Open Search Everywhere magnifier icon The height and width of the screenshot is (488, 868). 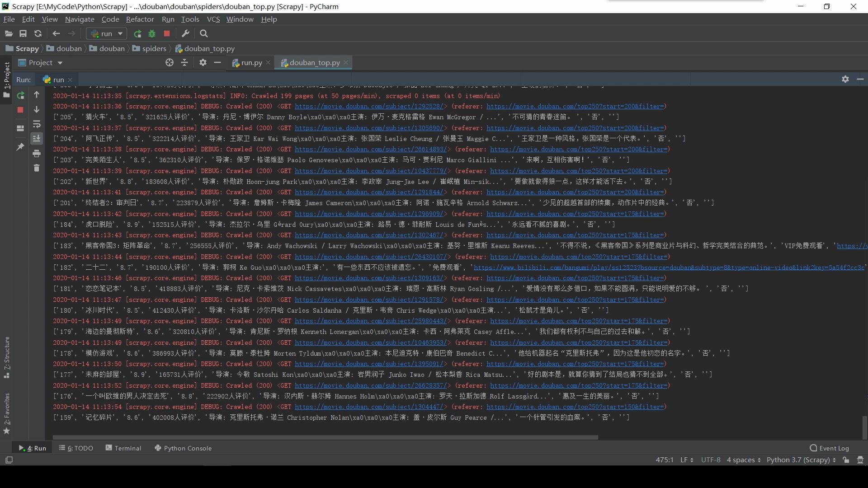(x=204, y=33)
